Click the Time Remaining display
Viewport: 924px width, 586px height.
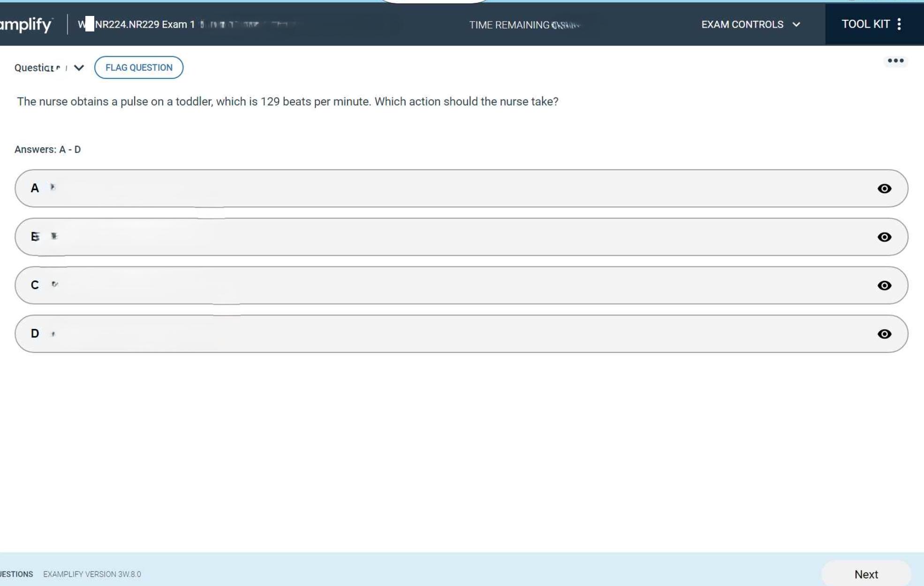(524, 25)
